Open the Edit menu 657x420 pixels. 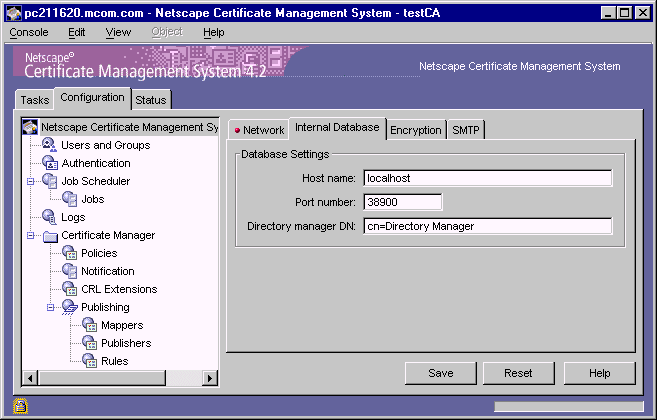pos(77,32)
